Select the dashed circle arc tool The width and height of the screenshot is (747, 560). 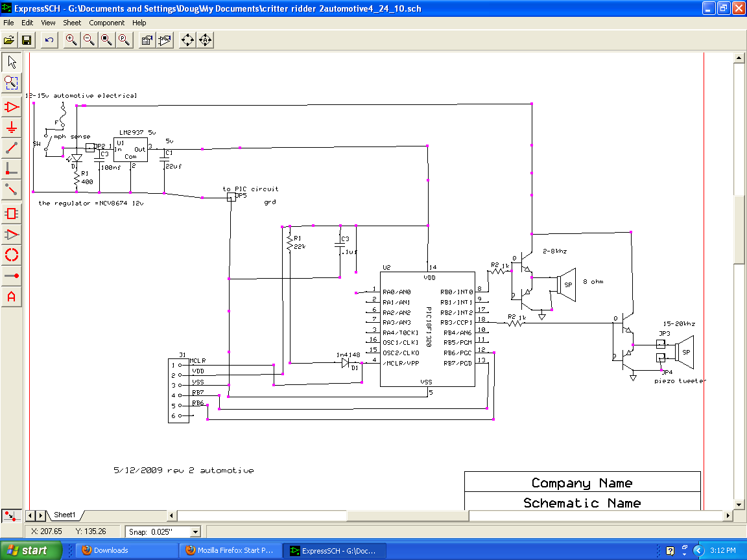(12, 255)
